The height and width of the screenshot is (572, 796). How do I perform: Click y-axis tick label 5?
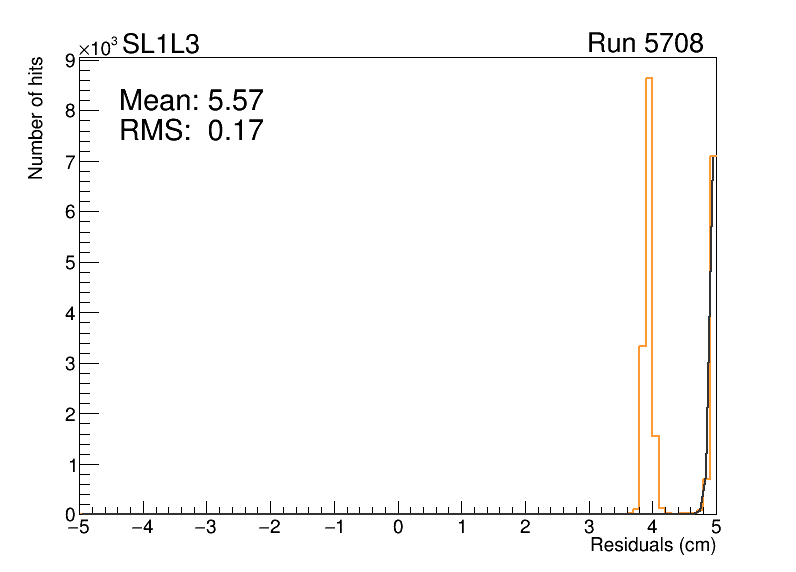[x=71, y=263]
